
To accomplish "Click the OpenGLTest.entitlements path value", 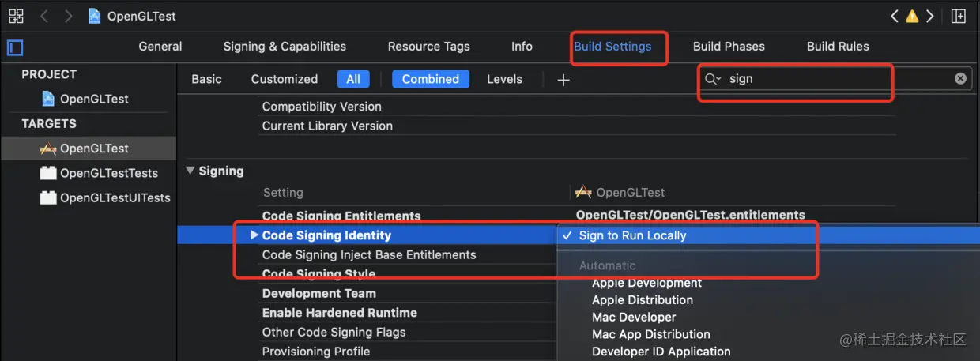I will click(x=691, y=215).
